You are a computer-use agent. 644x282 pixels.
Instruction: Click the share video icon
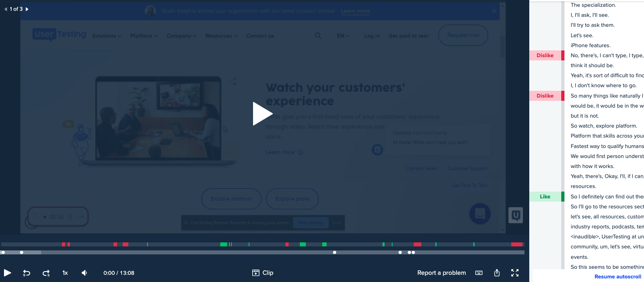pos(497,273)
